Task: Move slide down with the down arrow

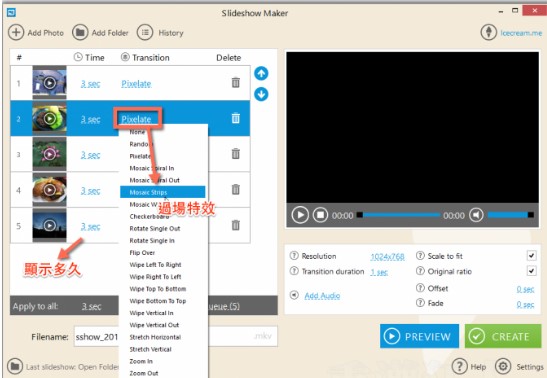Action: pyautogui.click(x=261, y=94)
